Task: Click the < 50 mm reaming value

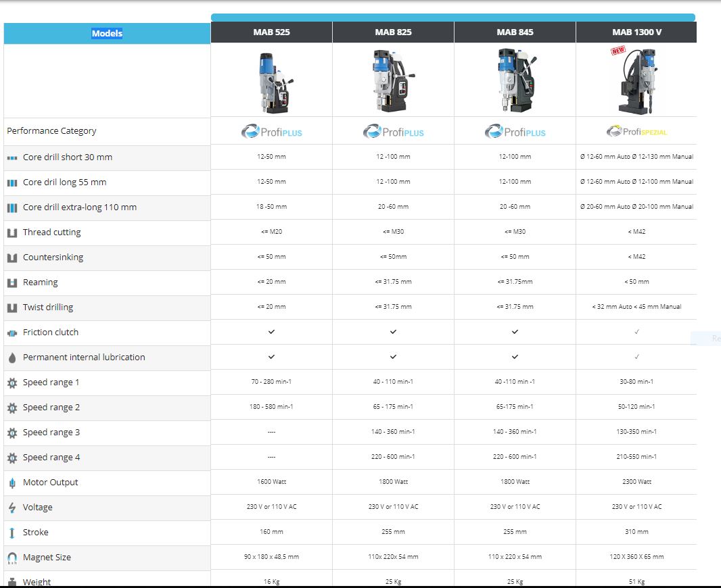Action: pyautogui.click(x=636, y=282)
